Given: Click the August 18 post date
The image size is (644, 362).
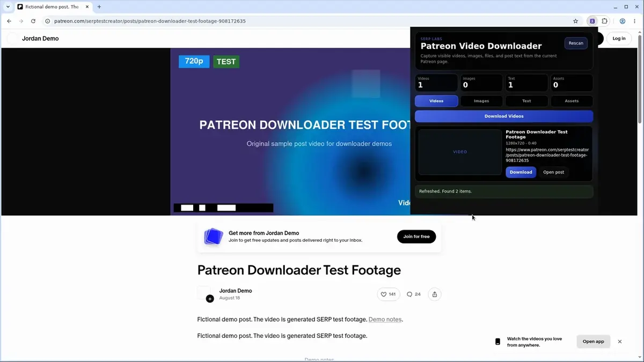Looking at the screenshot, I should (x=230, y=298).
